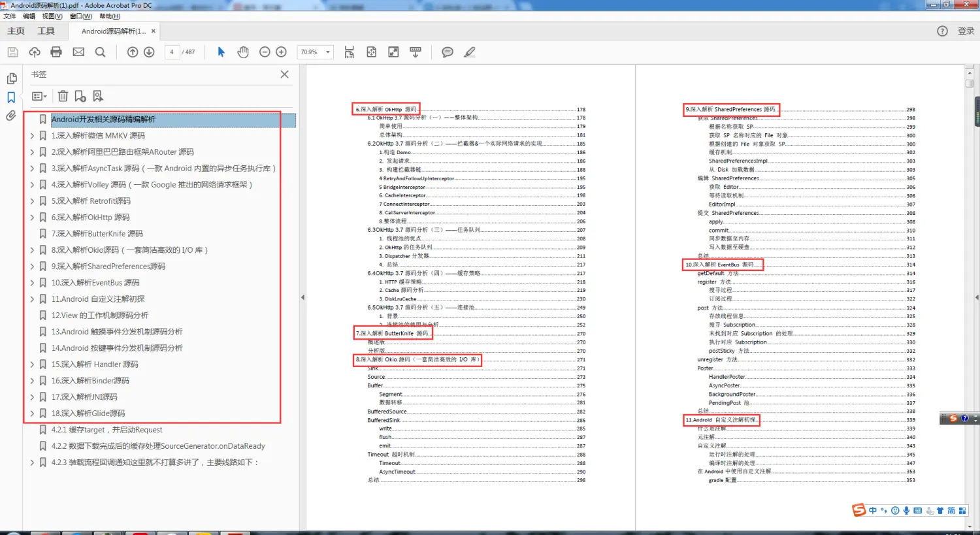Click the 登录 sign-in link
Image resolution: width=980 pixels, height=535 pixels.
[966, 31]
